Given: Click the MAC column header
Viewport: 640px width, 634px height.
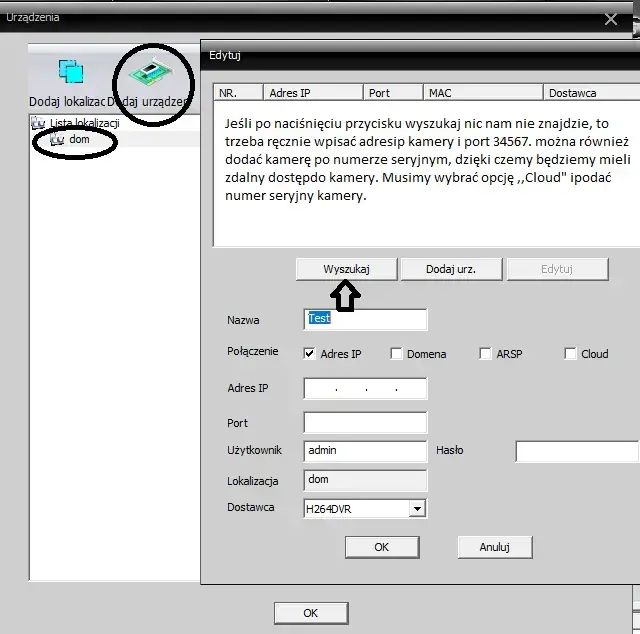Looking at the screenshot, I should pos(483,93).
